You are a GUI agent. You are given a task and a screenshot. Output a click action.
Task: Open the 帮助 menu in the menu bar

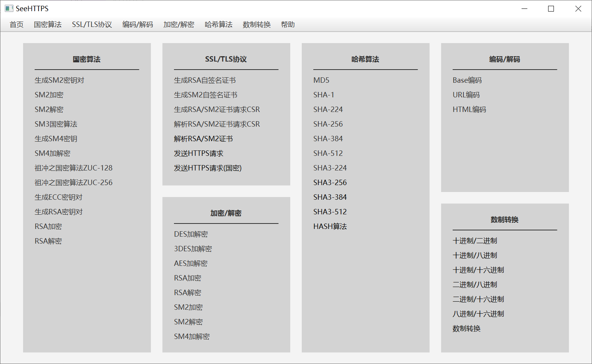click(x=288, y=25)
